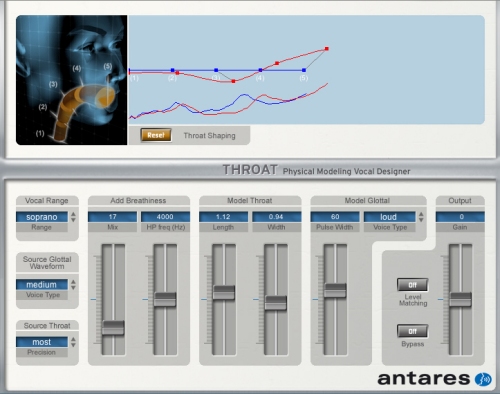Reset the throat shaping curve

[156, 135]
